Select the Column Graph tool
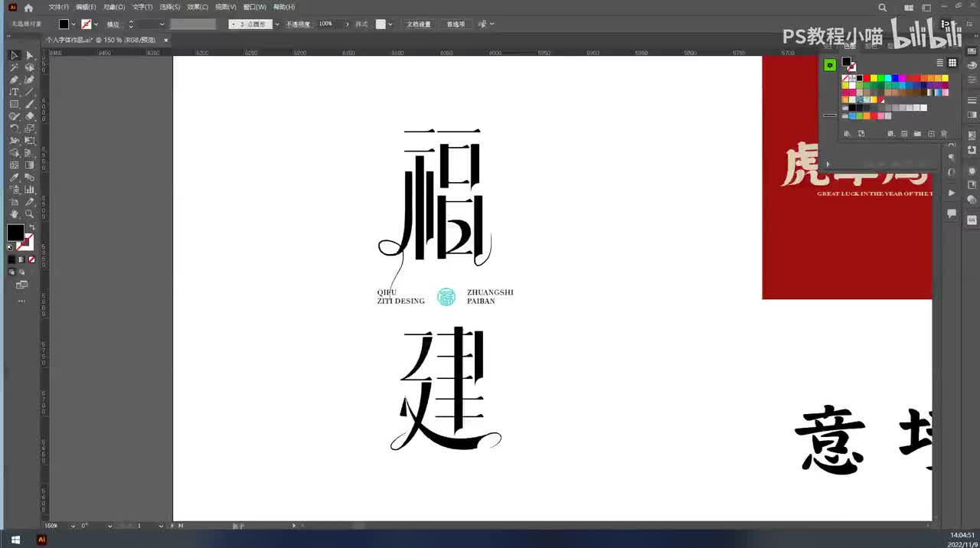The width and height of the screenshot is (980, 548). 29,190
